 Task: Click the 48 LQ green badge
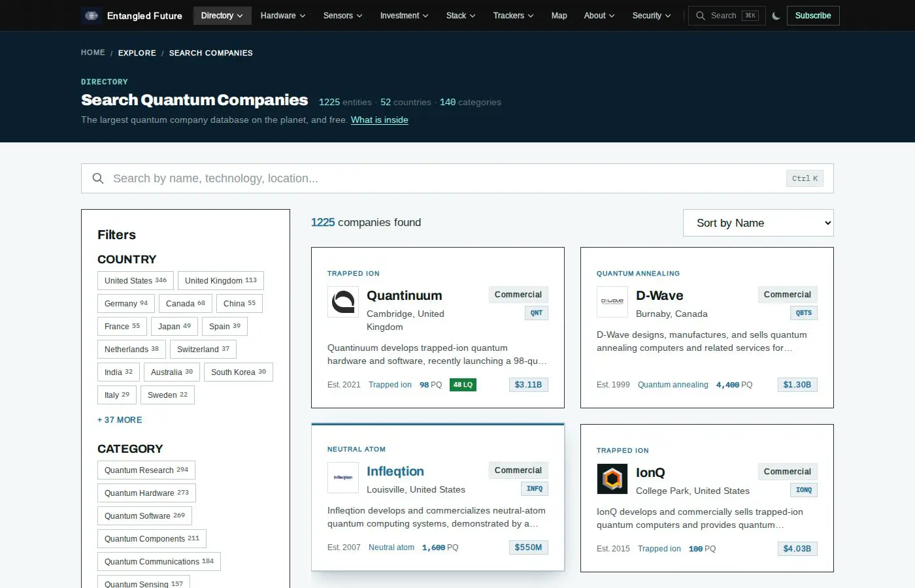click(463, 385)
